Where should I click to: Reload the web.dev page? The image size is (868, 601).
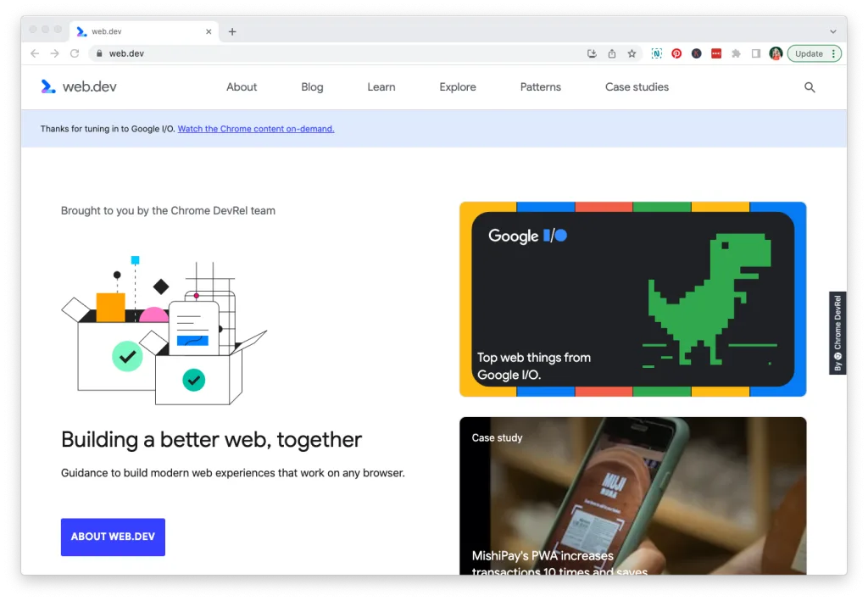coord(75,53)
